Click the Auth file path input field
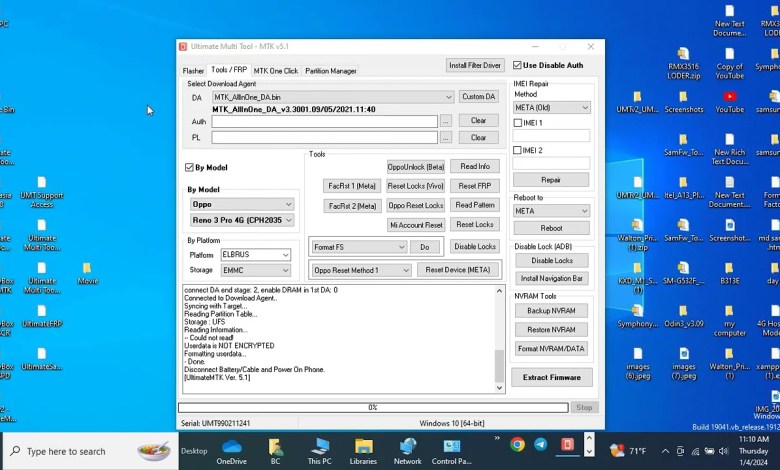The image size is (780, 470). pos(325,121)
